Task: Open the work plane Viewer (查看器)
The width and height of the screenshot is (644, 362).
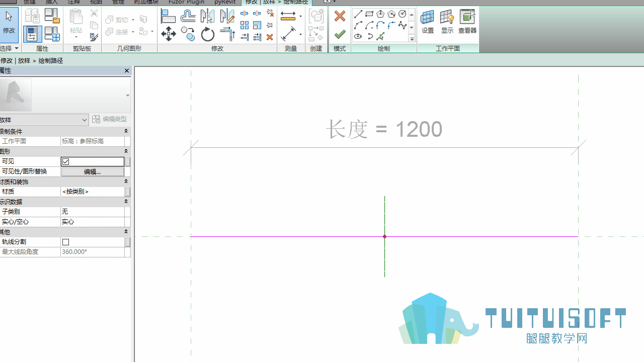Action: point(467,22)
